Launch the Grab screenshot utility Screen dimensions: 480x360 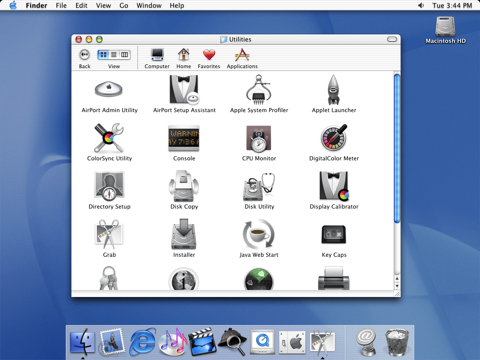coord(109,234)
